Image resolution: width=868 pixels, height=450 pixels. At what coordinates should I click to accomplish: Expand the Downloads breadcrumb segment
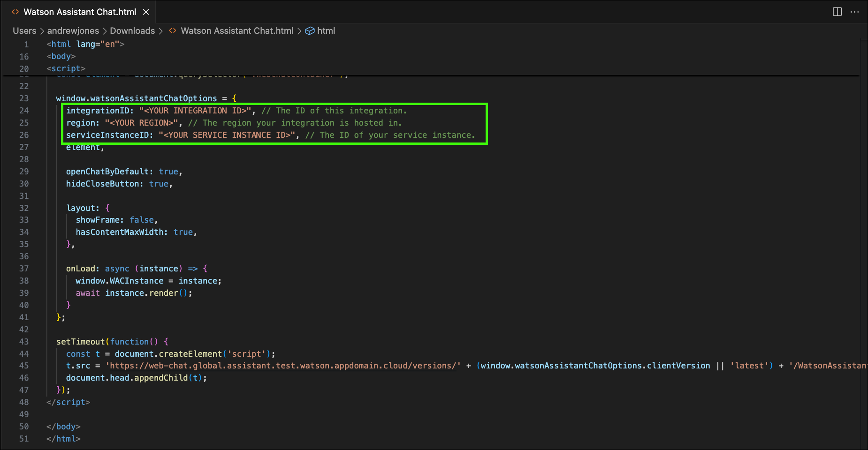click(132, 31)
